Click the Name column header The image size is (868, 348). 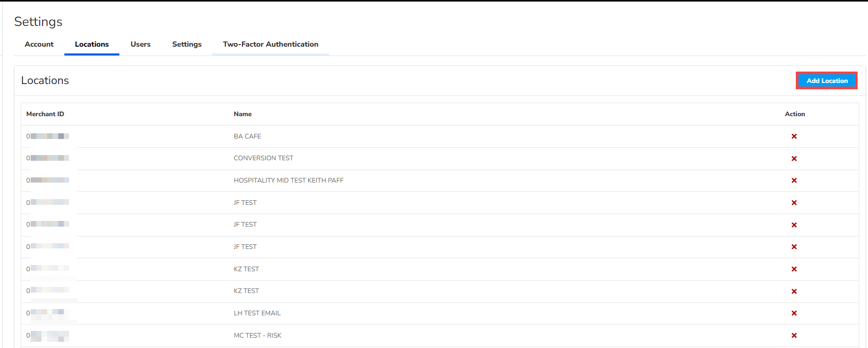(x=242, y=114)
